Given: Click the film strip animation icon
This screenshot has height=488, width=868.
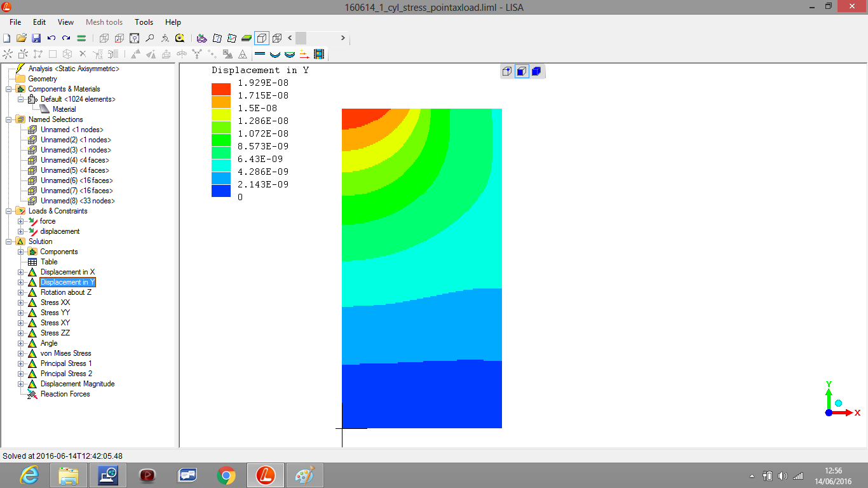Looking at the screenshot, I should [x=319, y=55].
